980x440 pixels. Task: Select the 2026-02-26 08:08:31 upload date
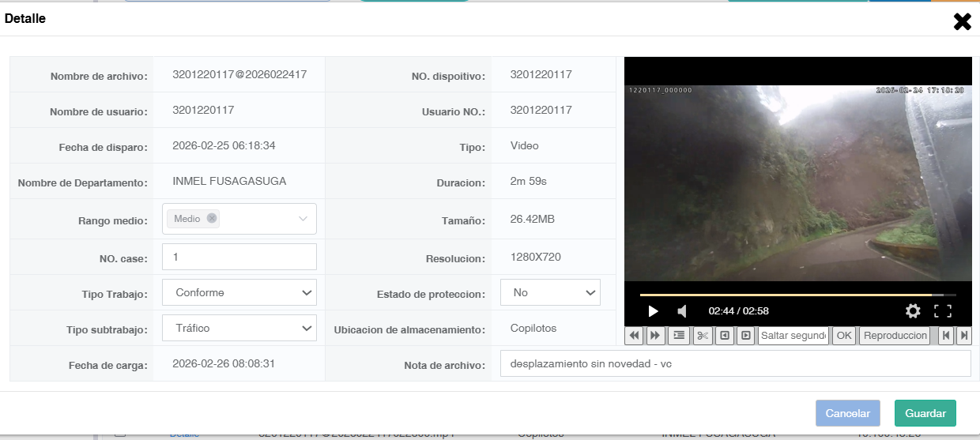(x=224, y=363)
